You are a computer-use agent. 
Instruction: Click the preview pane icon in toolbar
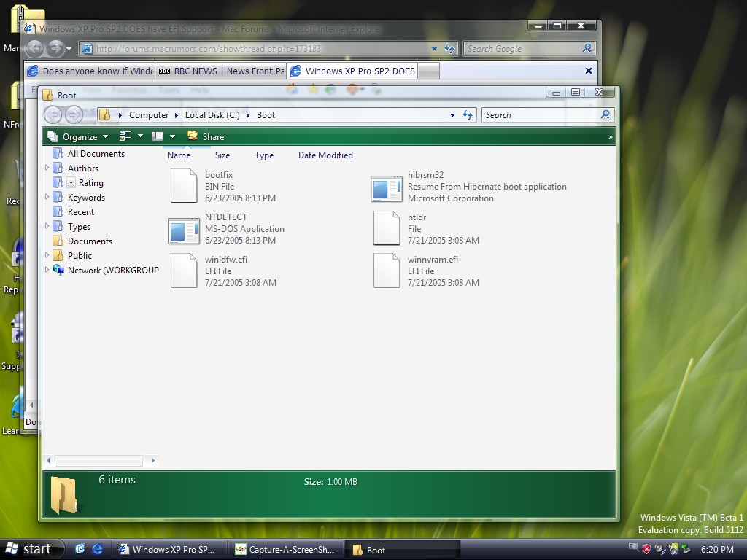(158, 136)
